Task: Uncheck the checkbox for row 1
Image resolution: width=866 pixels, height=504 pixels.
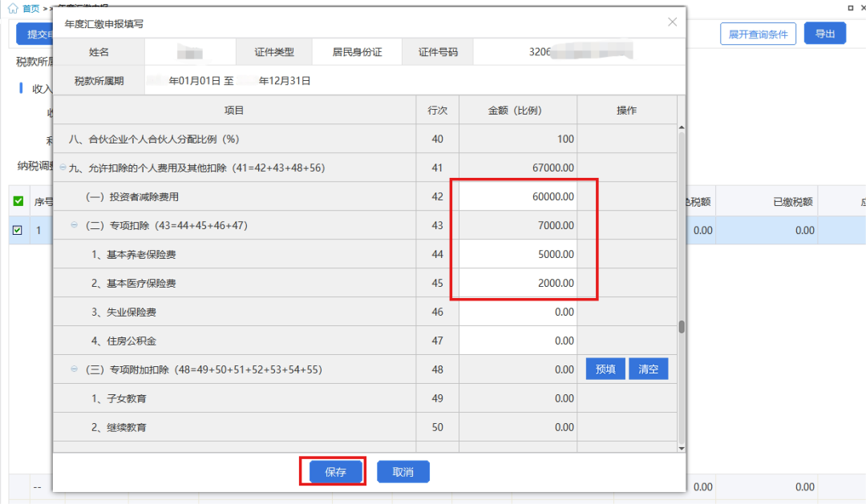Action: point(18,231)
